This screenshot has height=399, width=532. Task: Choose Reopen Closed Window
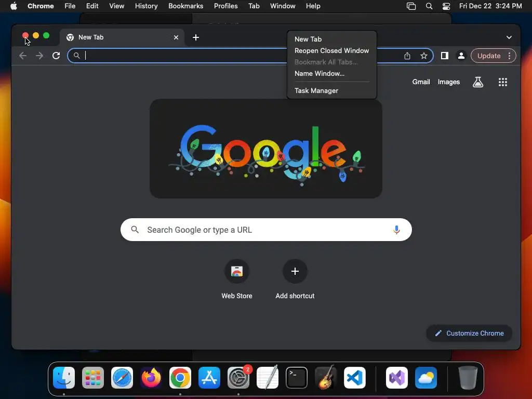pos(332,50)
